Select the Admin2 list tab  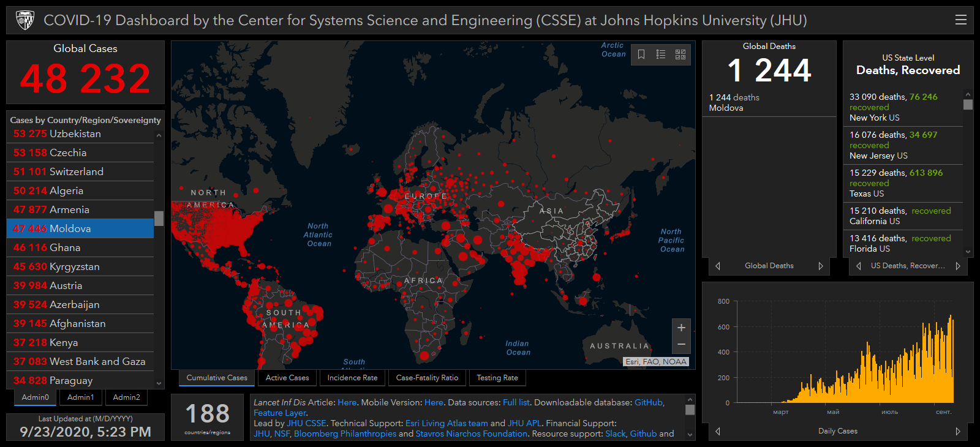coord(127,397)
